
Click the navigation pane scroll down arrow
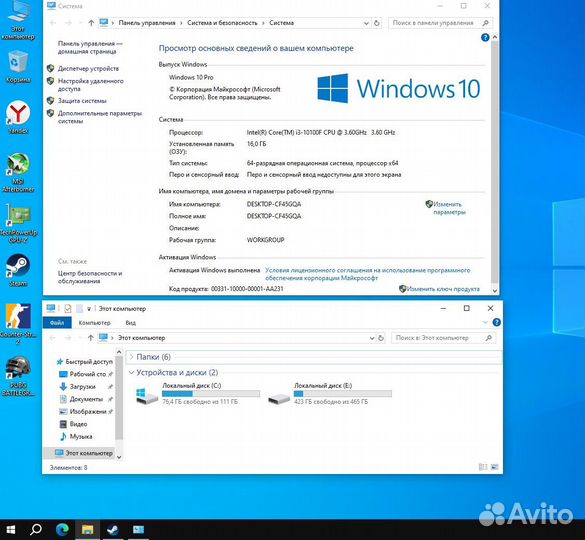click(119, 457)
